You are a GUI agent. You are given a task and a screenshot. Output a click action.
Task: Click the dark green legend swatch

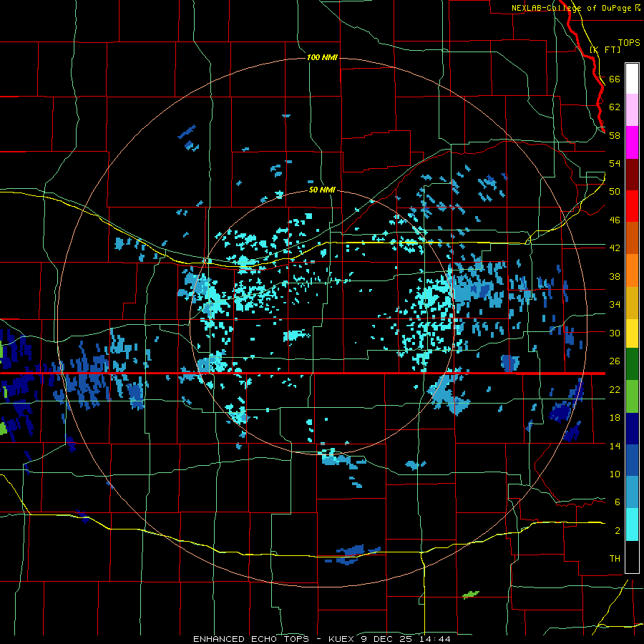click(632, 364)
